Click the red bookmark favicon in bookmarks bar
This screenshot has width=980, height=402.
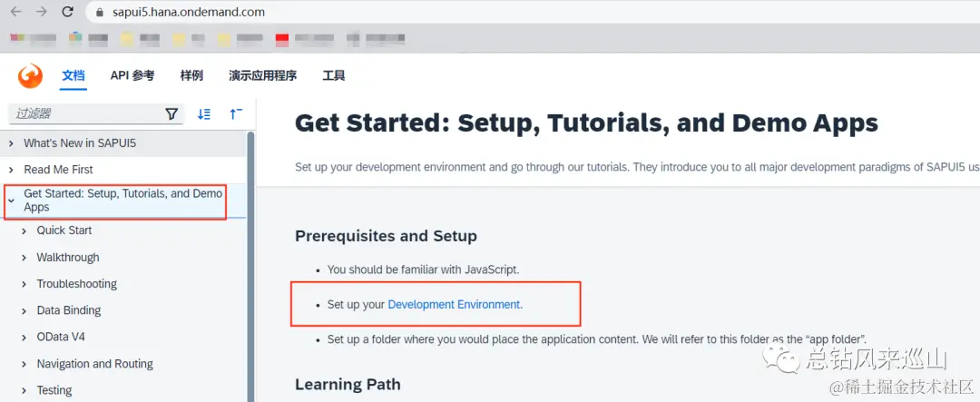pyautogui.click(x=282, y=39)
